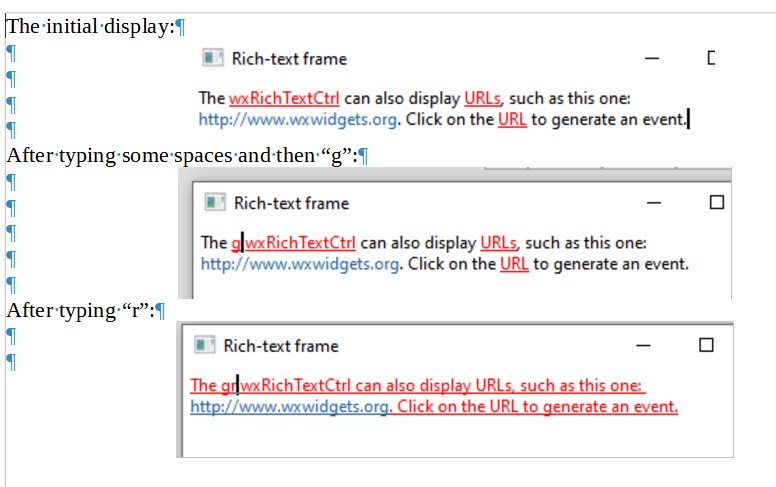Click red 'URL' word in second frame's second line
776x487 pixels.
(514, 264)
